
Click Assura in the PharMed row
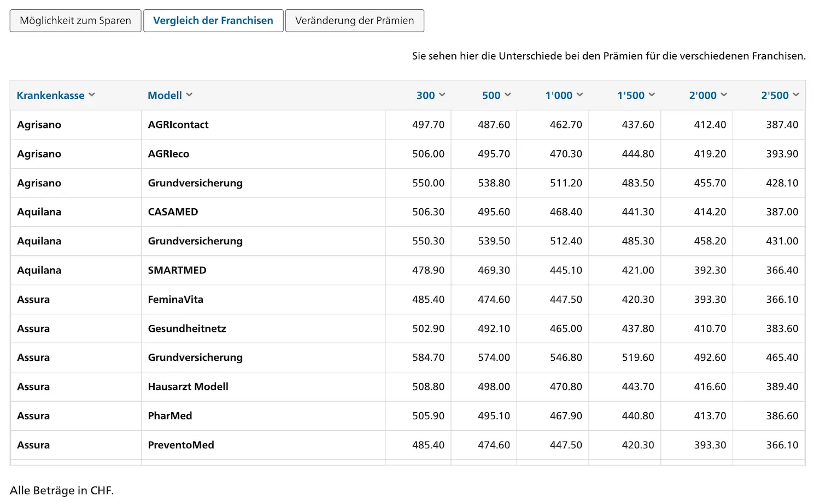coord(33,416)
